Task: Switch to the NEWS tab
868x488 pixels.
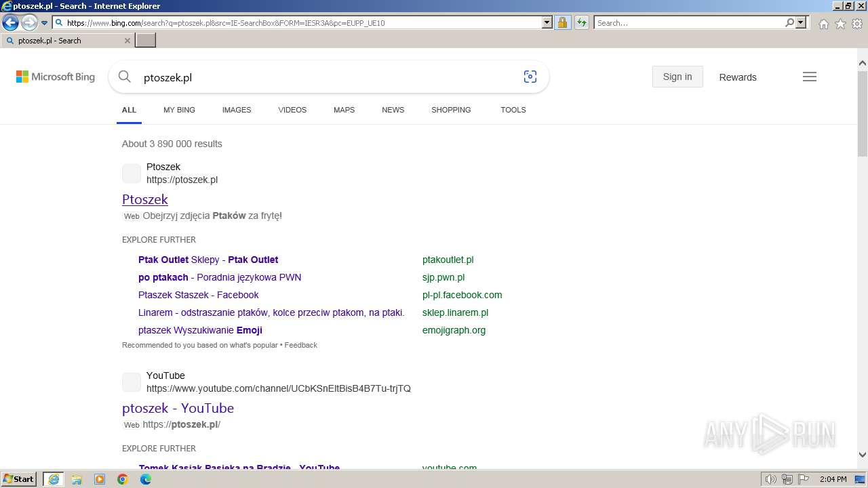Action: [x=393, y=110]
